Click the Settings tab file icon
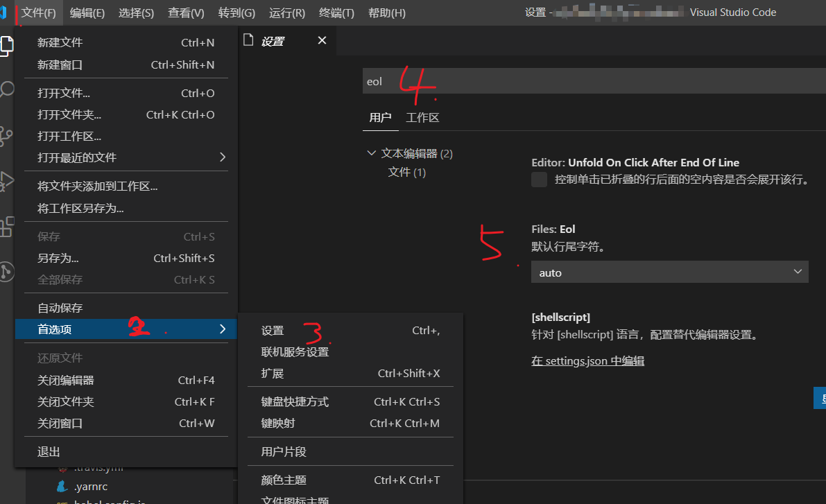This screenshot has height=504, width=826. [248, 40]
